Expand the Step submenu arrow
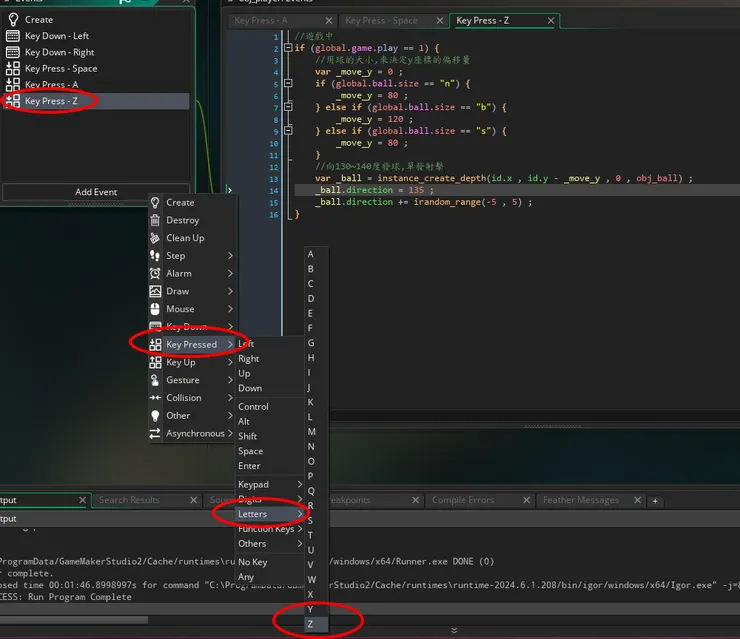Screen dimensions: 740x639 230,256
